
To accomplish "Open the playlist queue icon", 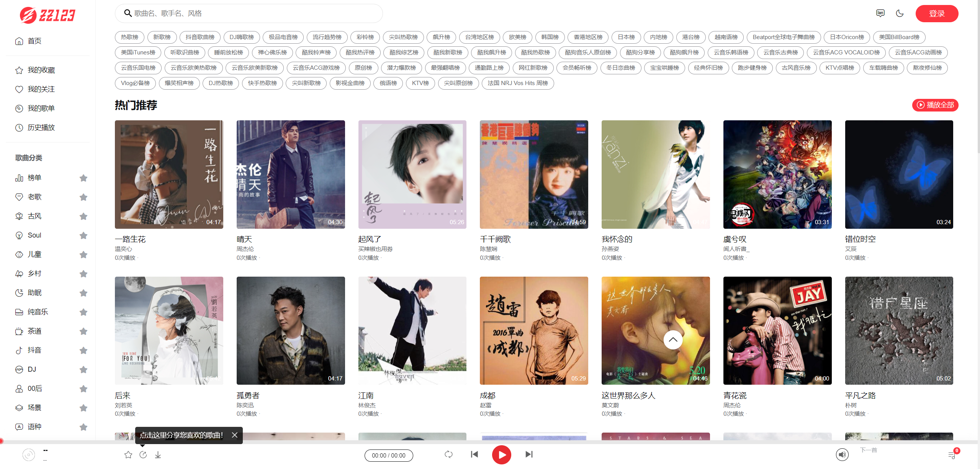I will pos(951,455).
